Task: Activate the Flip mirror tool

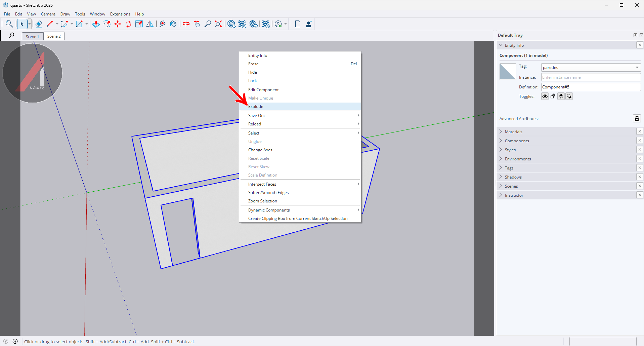Action: point(150,24)
